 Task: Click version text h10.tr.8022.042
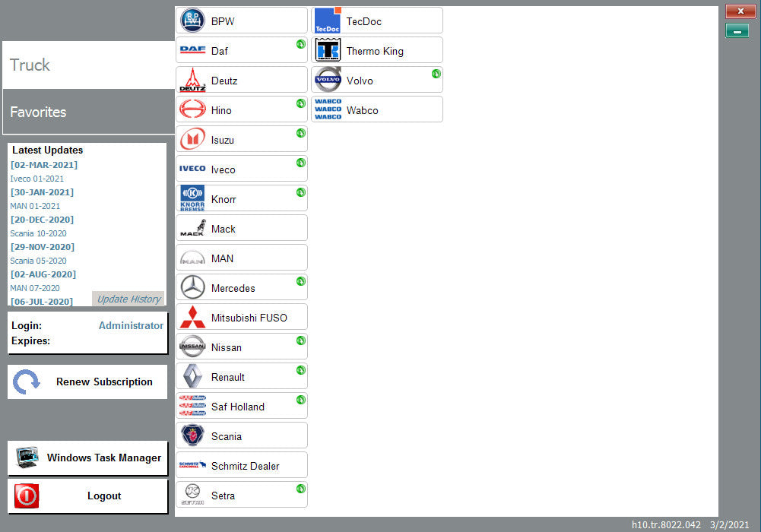click(666, 524)
